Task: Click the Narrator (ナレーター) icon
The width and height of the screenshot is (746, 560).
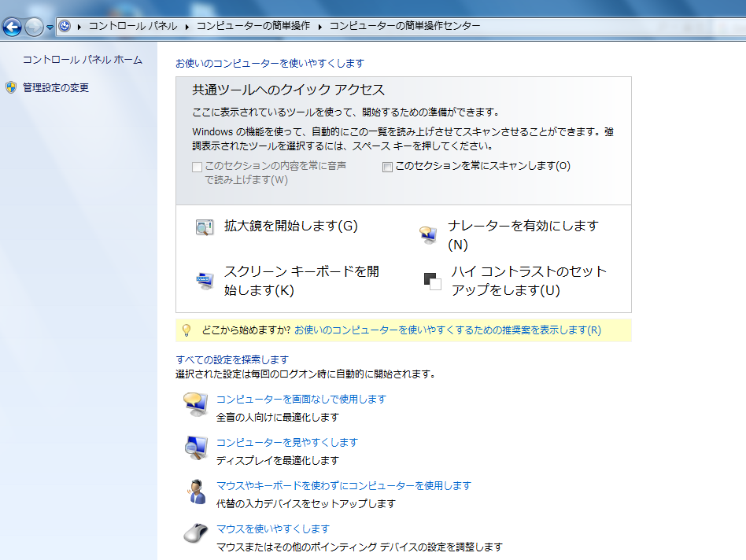Action: [x=428, y=234]
